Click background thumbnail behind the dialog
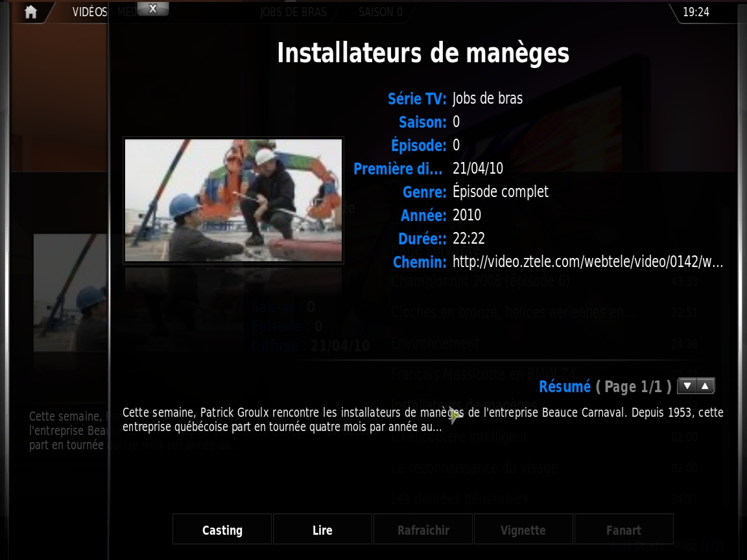The image size is (747, 560). click(71, 292)
